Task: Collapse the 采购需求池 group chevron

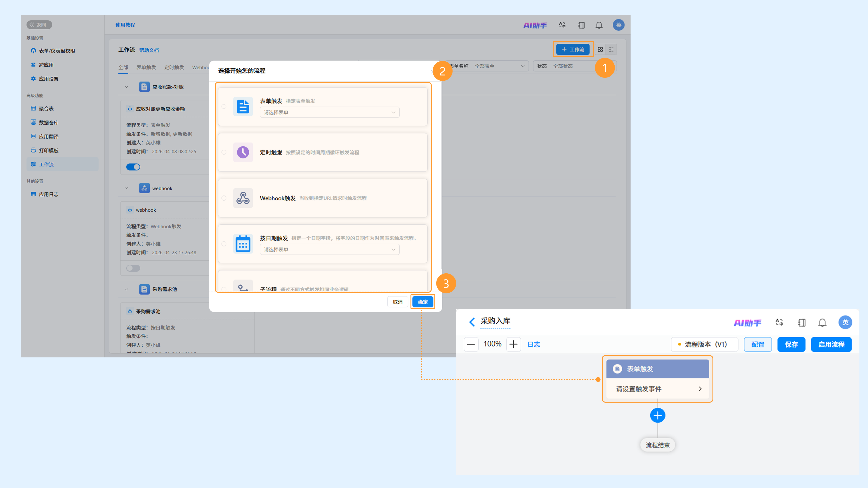Action: [x=126, y=289]
